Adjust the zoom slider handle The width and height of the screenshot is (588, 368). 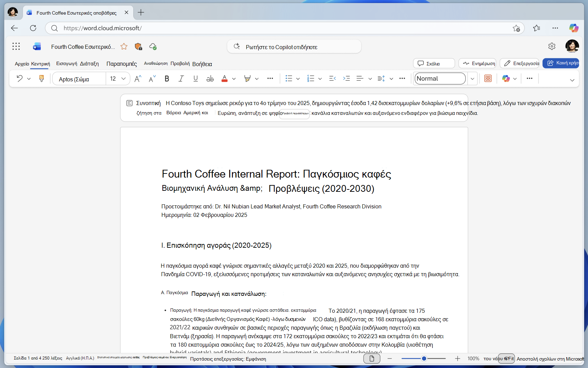point(424,359)
